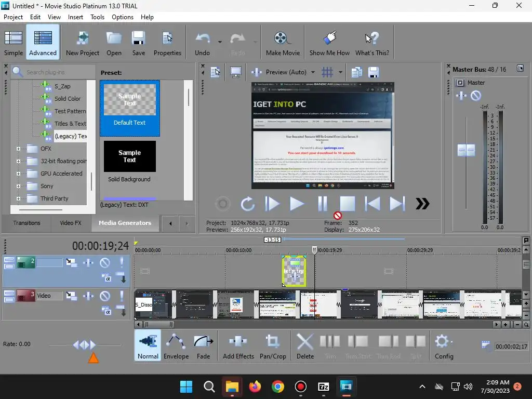Open overlays grid dropdown arrow
This screenshot has height=399, width=532.
pyautogui.click(x=340, y=72)
